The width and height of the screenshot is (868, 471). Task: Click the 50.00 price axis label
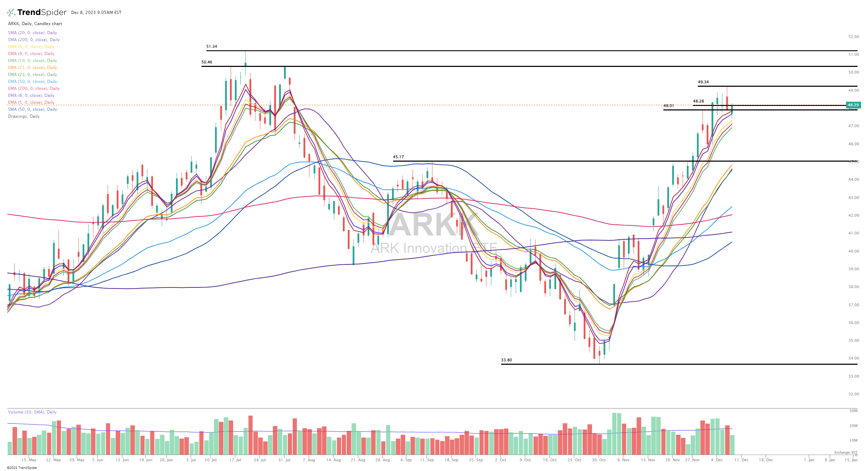[x=854, y=72]
